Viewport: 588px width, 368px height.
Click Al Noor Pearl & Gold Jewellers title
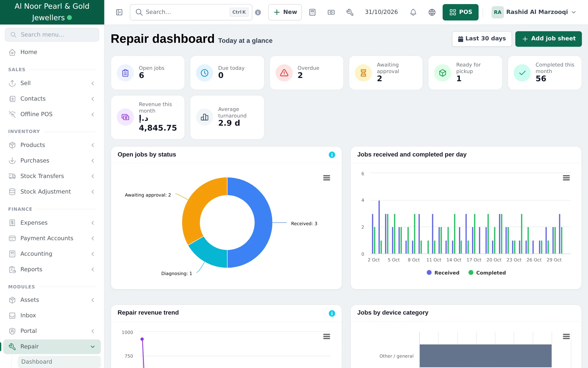tap(52, 12)
